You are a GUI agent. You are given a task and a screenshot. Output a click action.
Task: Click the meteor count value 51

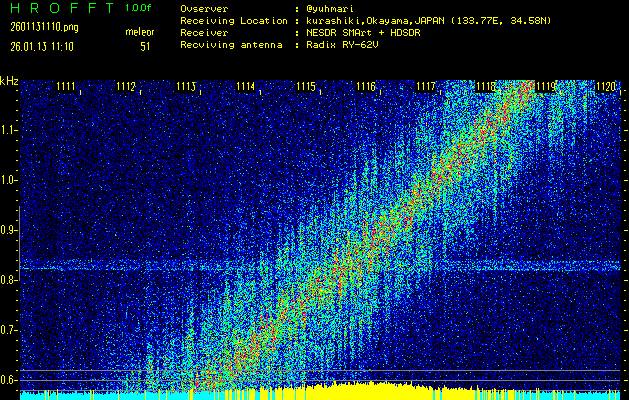(145, 47)
